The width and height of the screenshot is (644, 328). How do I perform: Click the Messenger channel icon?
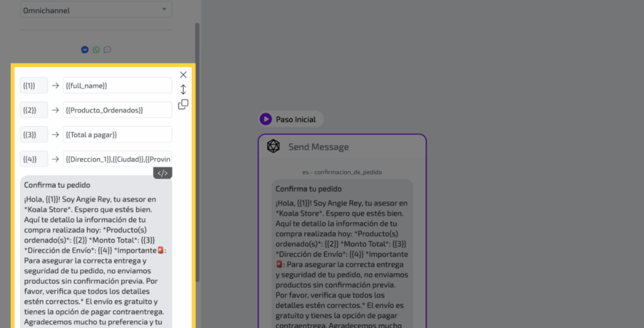85,50
